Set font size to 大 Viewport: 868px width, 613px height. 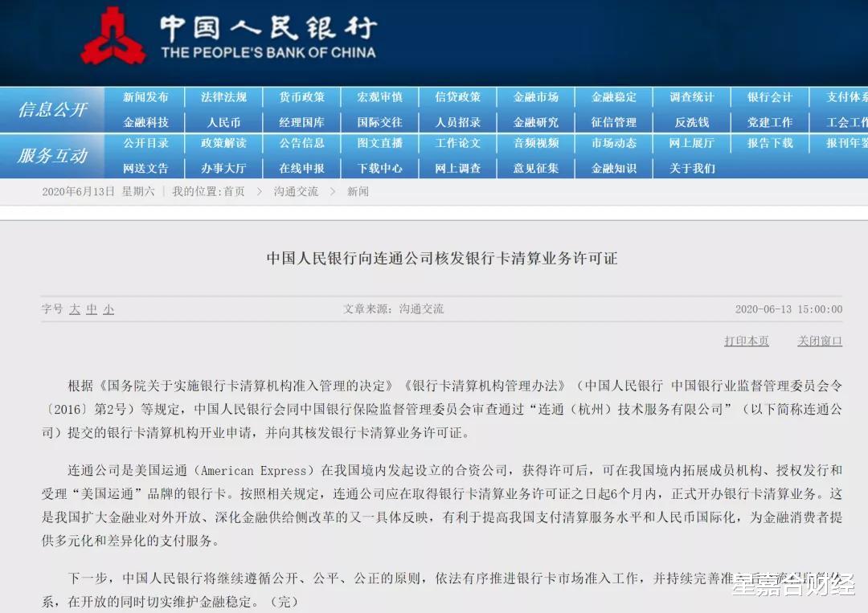pos(75,309)
